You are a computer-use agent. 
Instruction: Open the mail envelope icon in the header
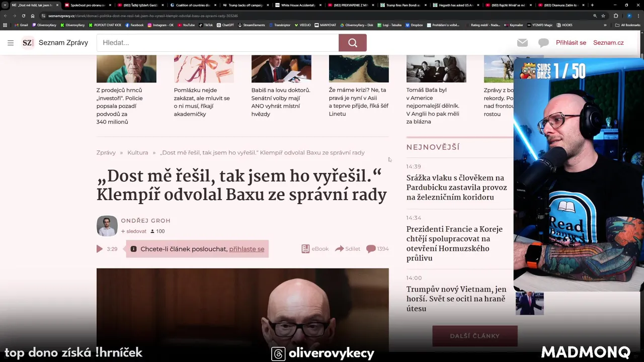click(522, 43)
